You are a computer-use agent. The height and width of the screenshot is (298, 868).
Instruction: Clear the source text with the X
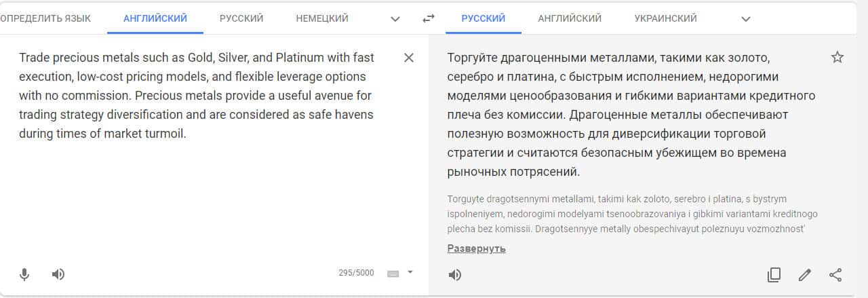[x=409, y=58]
